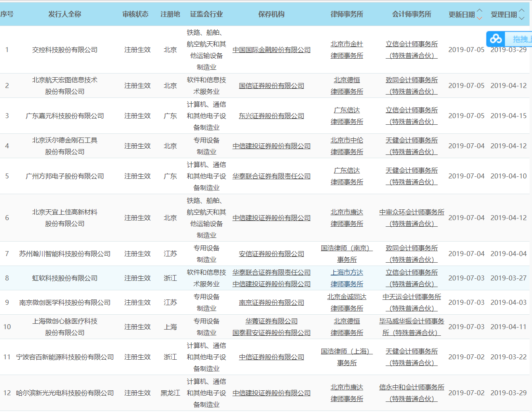Open 华泰联合证券 link in 虹软科技 row
532x413 pixels.
click(271, 272)
